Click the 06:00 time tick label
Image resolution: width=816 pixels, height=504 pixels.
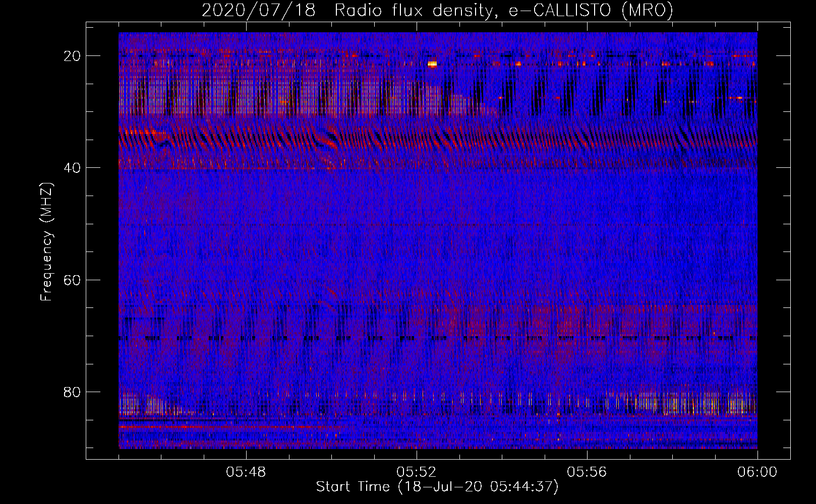point(757,472)
